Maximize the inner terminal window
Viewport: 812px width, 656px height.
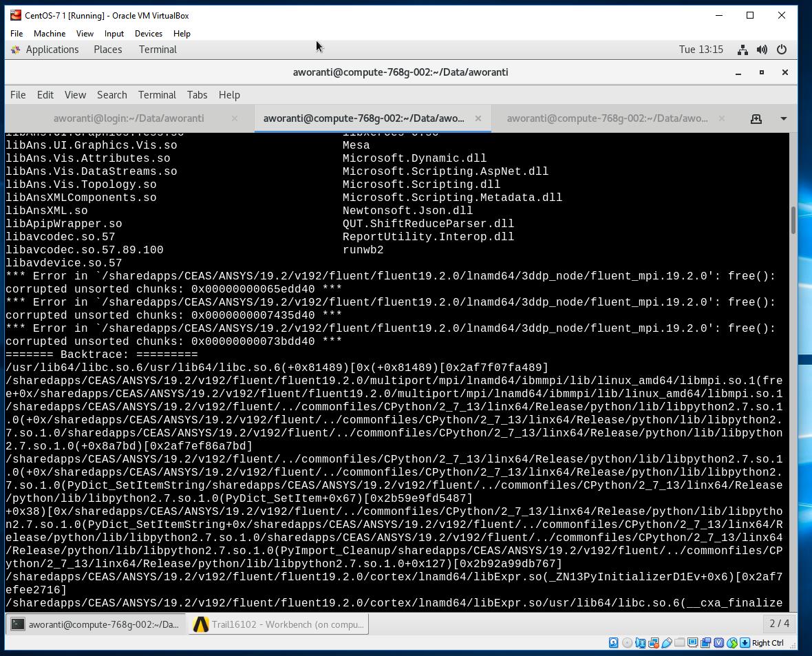762,72
